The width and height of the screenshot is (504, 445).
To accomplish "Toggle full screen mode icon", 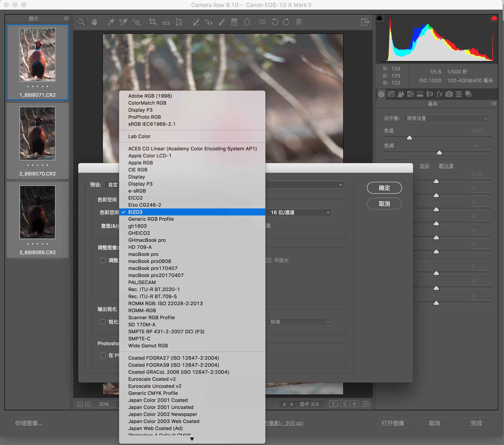I will tap(365, 22).
